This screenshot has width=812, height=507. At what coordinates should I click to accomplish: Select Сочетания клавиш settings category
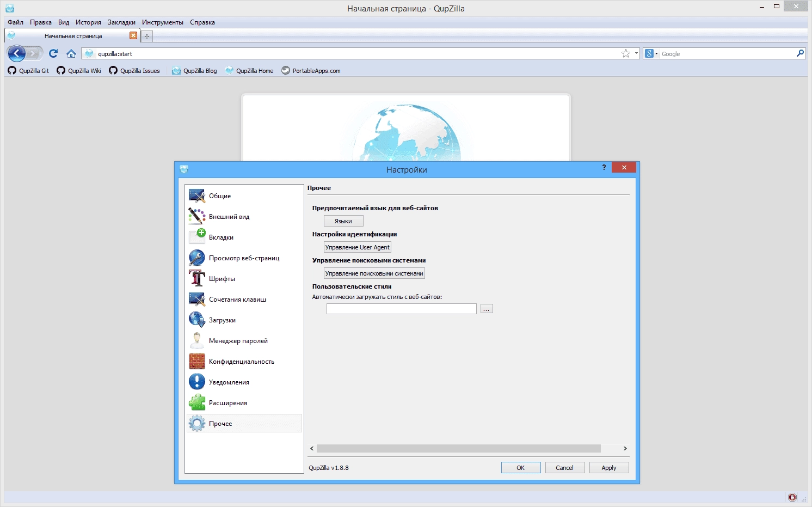tap(244, 300)
